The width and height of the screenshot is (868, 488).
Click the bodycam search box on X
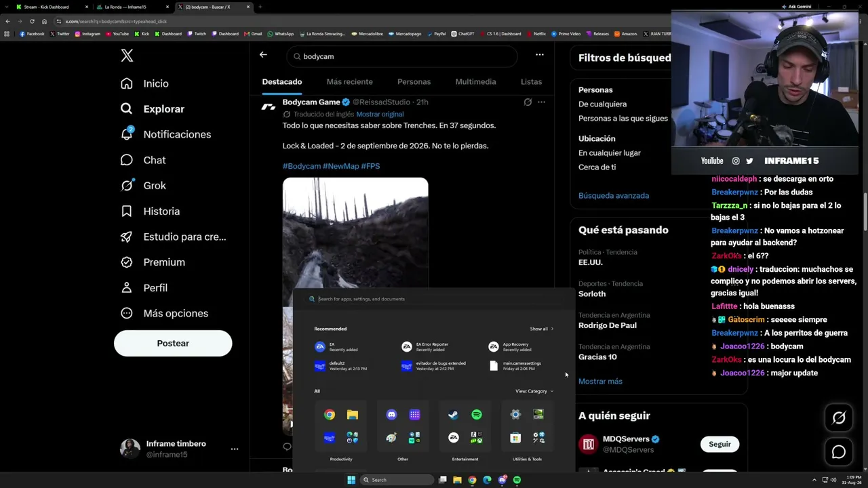[402, 56]
